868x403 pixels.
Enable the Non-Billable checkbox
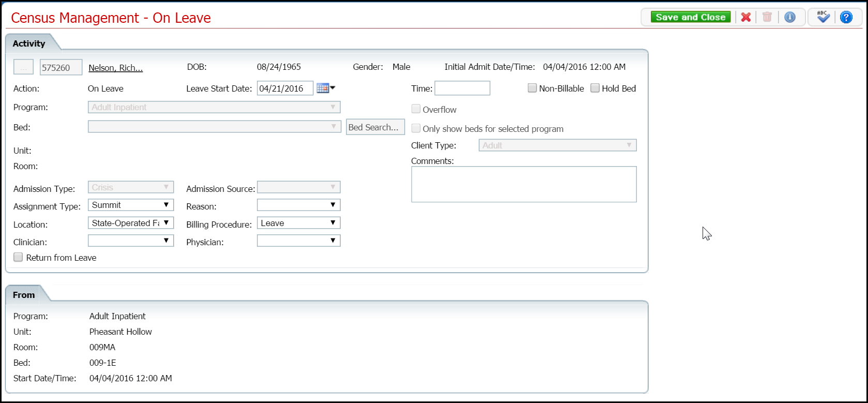click(532, 88)
